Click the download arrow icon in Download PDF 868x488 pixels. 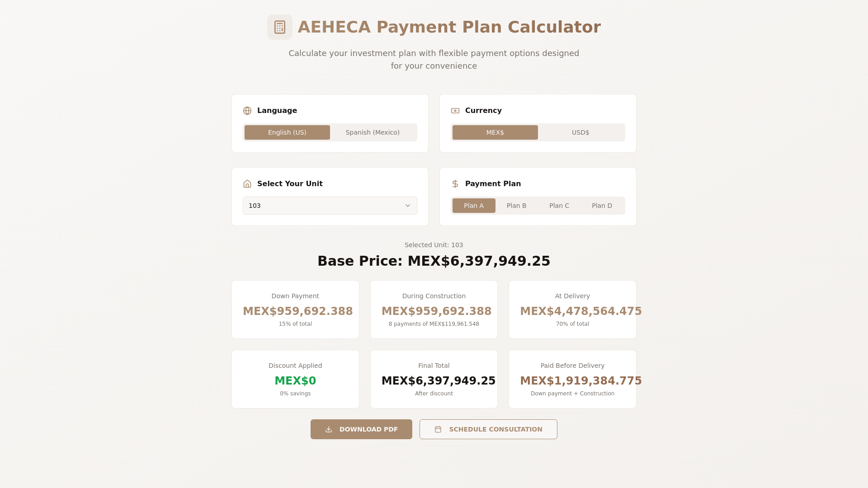329,429
